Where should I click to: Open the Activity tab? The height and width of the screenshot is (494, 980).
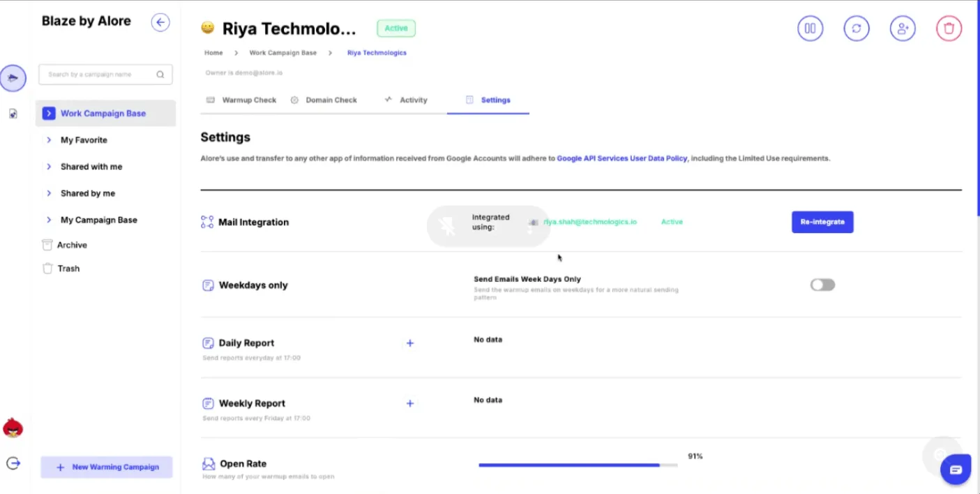tap(413, 100)
